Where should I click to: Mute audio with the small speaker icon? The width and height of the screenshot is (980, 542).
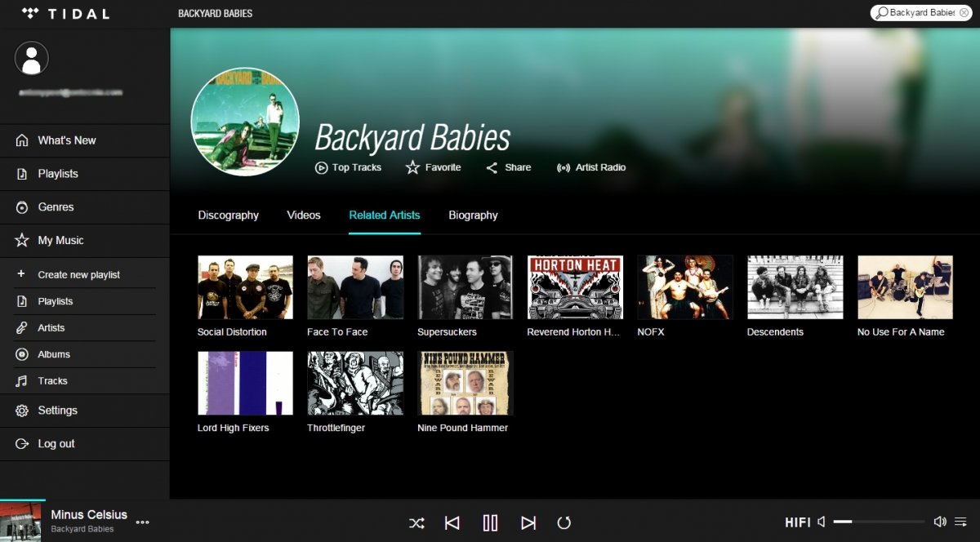[822, 522]
